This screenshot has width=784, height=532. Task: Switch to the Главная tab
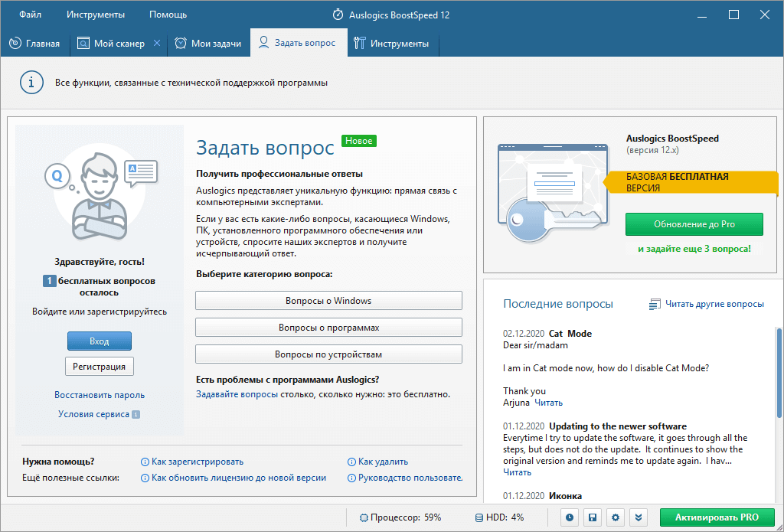click(34, 44)
